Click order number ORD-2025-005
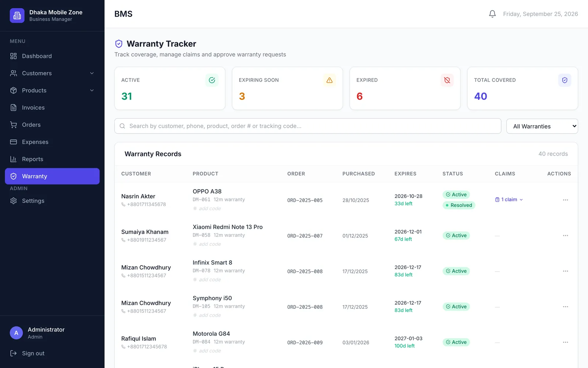 305,200
